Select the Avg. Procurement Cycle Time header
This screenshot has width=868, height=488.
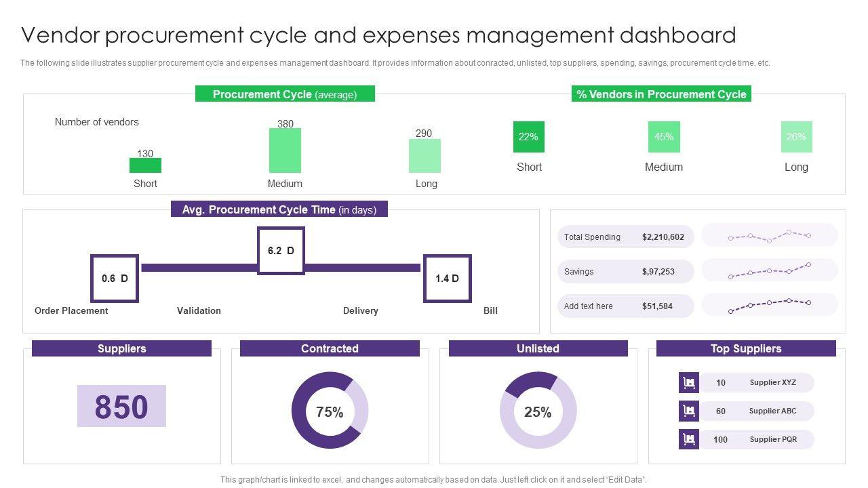tap(279, 209)
